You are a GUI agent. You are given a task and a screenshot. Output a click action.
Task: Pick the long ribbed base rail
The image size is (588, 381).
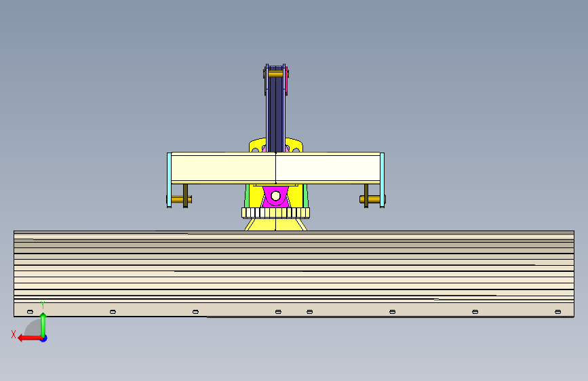point(294,273)
